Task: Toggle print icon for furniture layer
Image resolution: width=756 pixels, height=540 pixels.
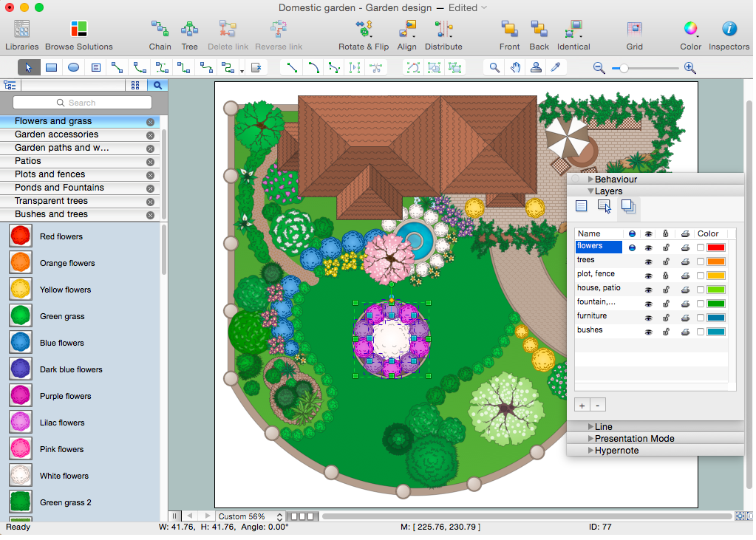Action: tap(685, 318)
